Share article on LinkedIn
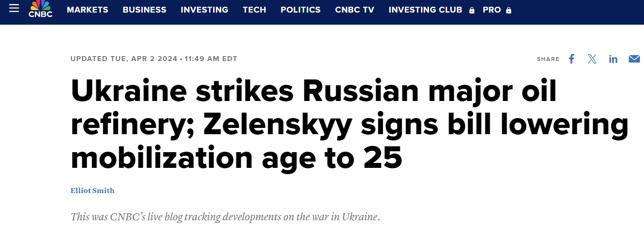 (x=613, y=59)
